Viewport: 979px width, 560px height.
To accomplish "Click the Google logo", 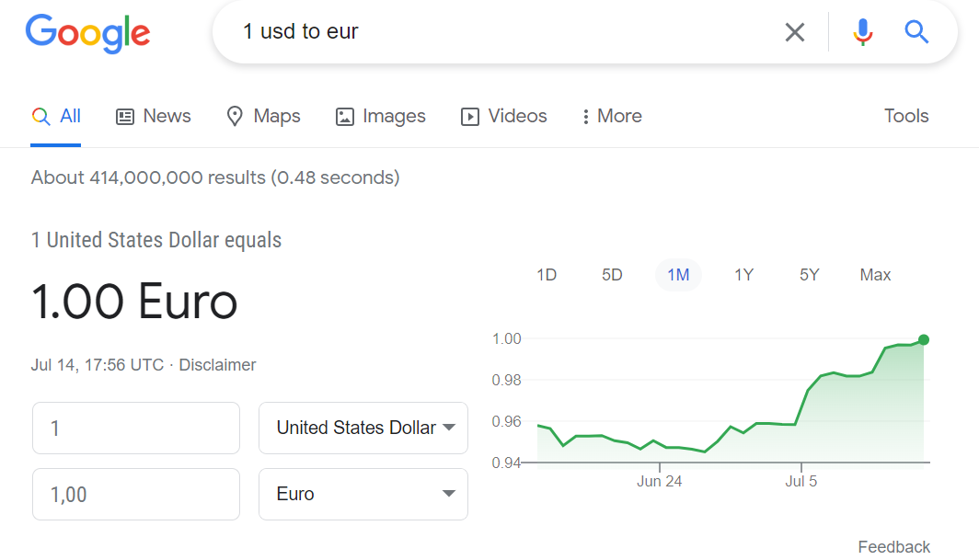I will click(x=87, y=32).
